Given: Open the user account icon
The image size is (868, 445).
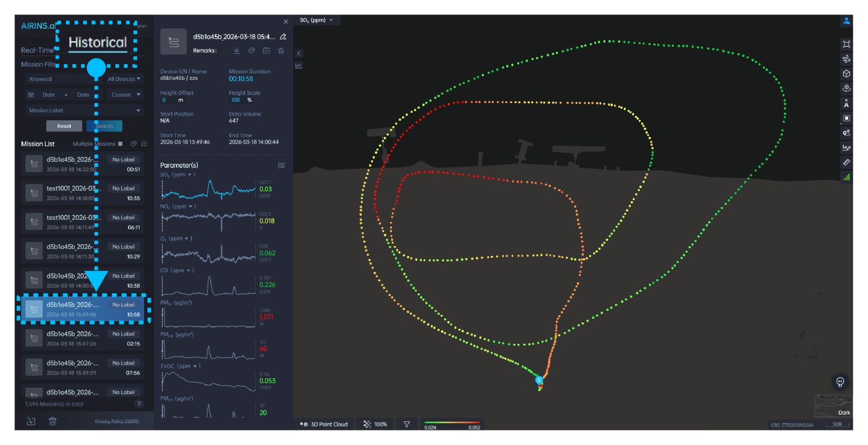Looking at the screenshot, I should click(x=847, y=20).
